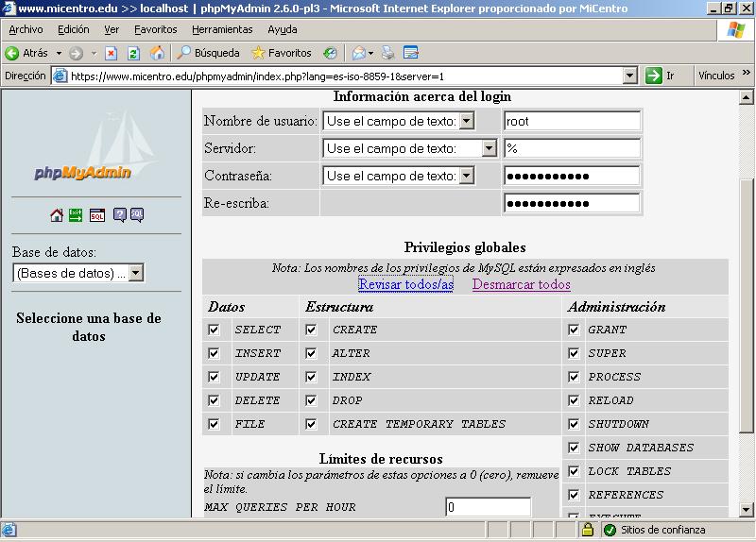Click the browser Home icon in the toolbar
This screenshot has height=542, width=756.
(x=157, y=53)
